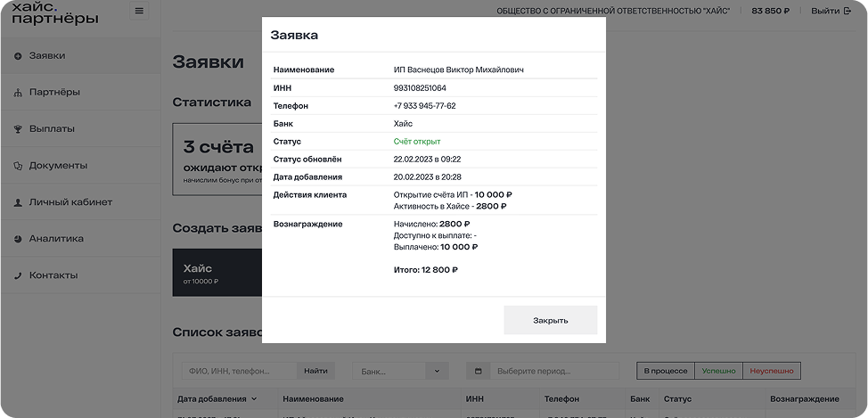Click the calendar icon by period field
This screenshot has width=868, height=418.
(479, 371)
